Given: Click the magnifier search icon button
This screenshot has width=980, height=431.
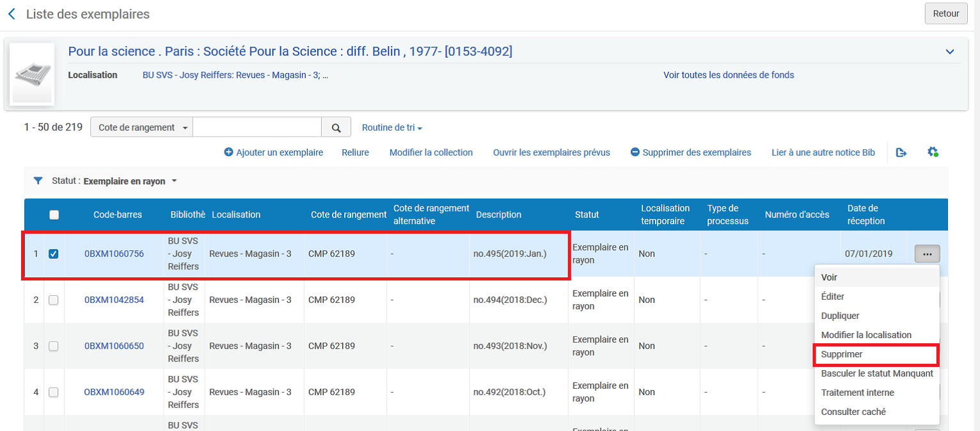Looking at the screenshot, I should (x=336, y=127).
